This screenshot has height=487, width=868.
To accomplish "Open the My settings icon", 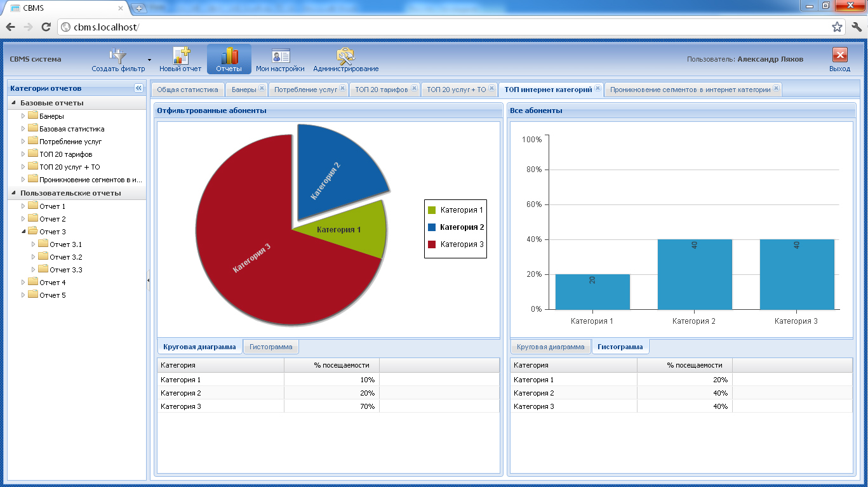I will tap(280, 56).
